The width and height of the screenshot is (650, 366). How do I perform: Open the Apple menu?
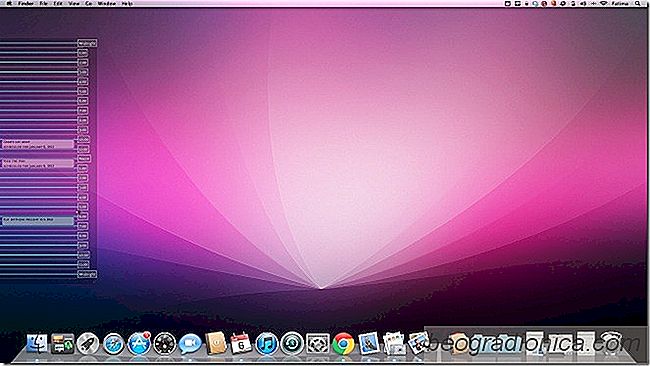tap(9, 3)
